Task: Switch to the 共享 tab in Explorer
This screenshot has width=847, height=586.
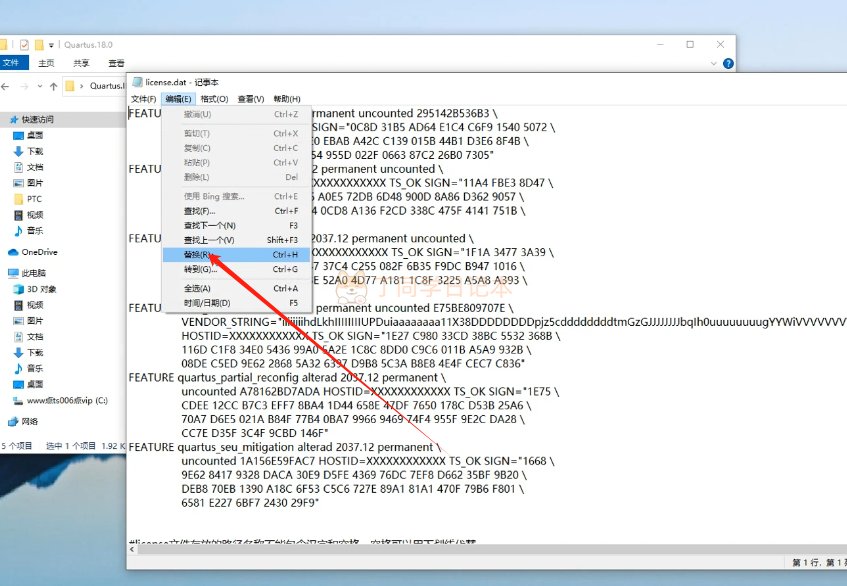Action: point(81,63)
